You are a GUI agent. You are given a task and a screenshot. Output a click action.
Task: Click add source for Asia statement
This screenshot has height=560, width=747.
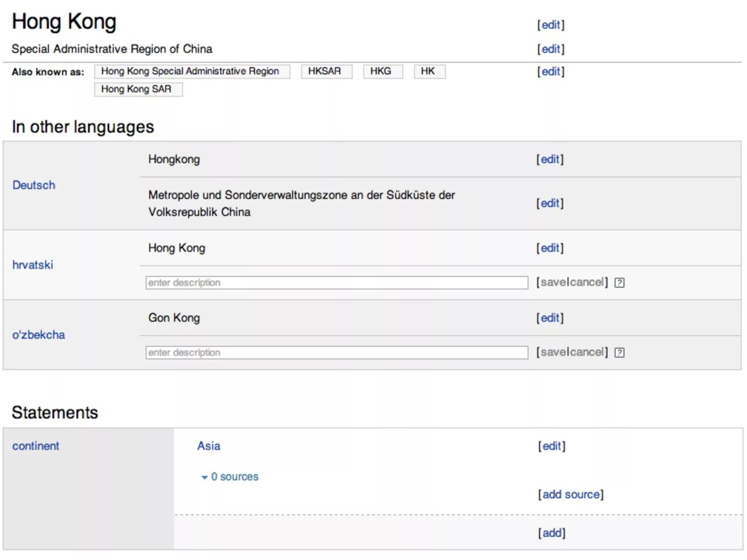(x=571, y=495)
